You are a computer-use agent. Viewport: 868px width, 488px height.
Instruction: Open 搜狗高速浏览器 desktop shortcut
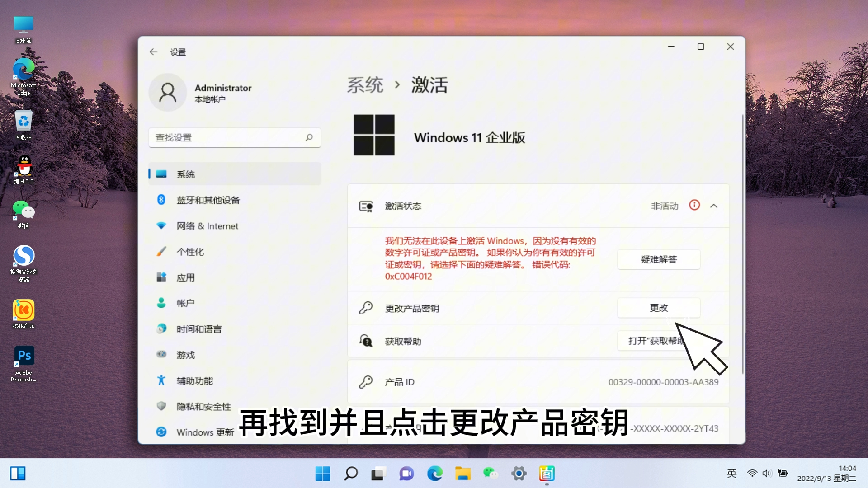pyautogui.click(x=24, y=264)
